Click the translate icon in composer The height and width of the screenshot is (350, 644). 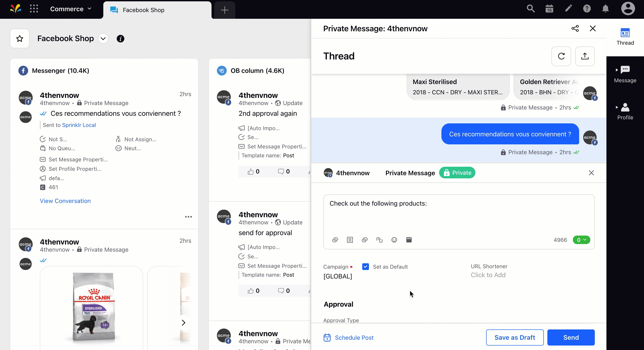coord(379,240)
